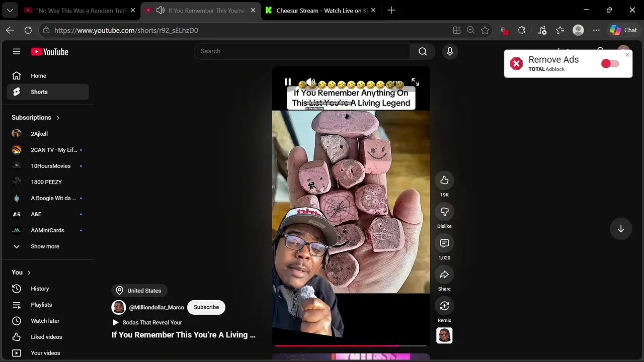The width and height of the screenshot is (644, 362).
Task: Open the 10HoursMovies channel
Action: tap(48, 166)
